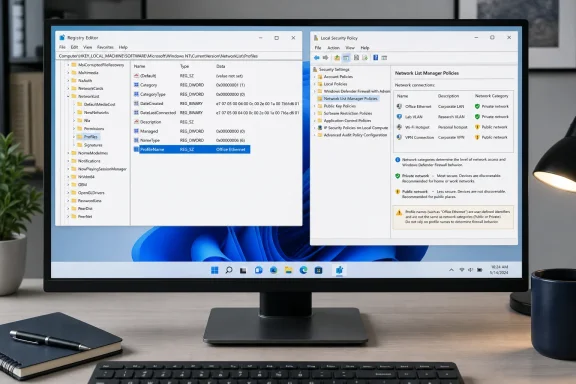The height and width of the screenshot is (384, 576).
Task: Click the registry address bar path field
Action: [x=179, y=56]
